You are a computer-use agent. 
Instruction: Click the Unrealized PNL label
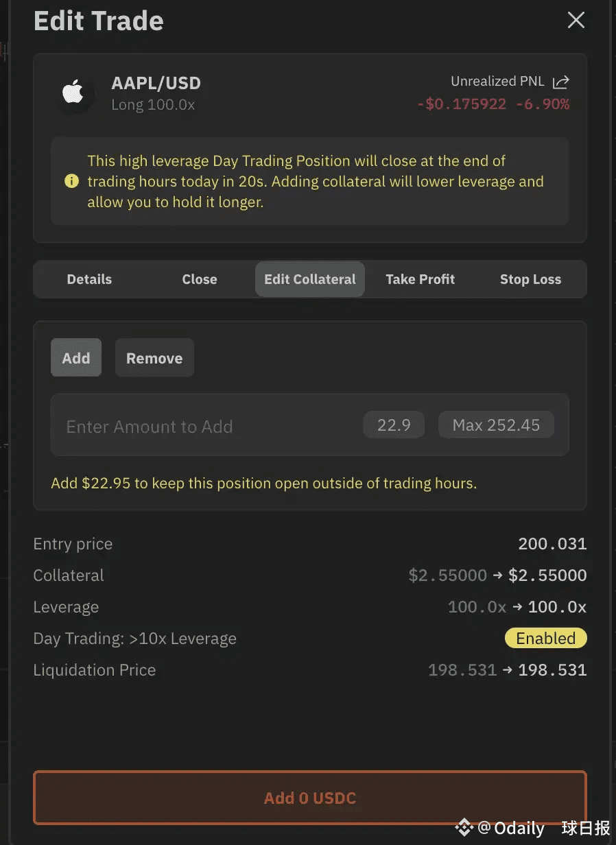[497, 82]
